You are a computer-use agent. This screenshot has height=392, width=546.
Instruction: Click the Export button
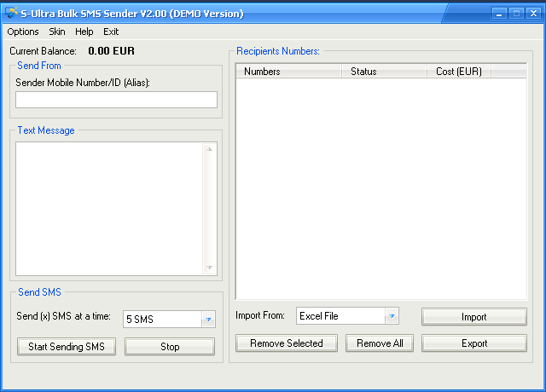tap(474, 343)
